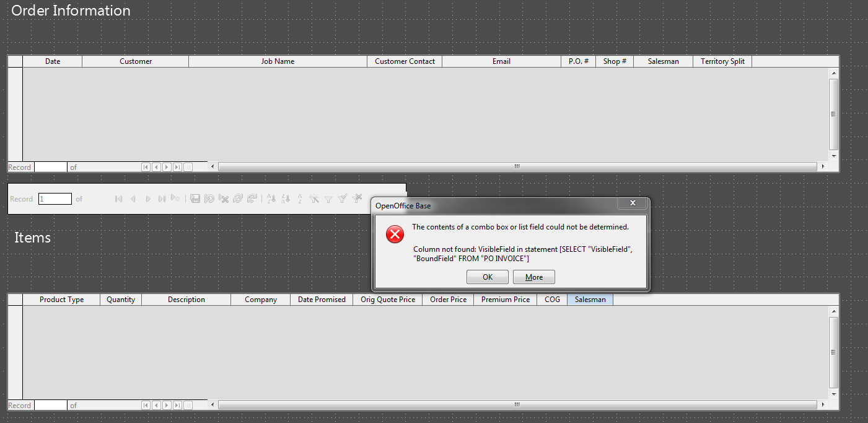This screenshot has width=868, height=423.
Task: Click the Delete Record icon
Action: (x=224, y=199)
